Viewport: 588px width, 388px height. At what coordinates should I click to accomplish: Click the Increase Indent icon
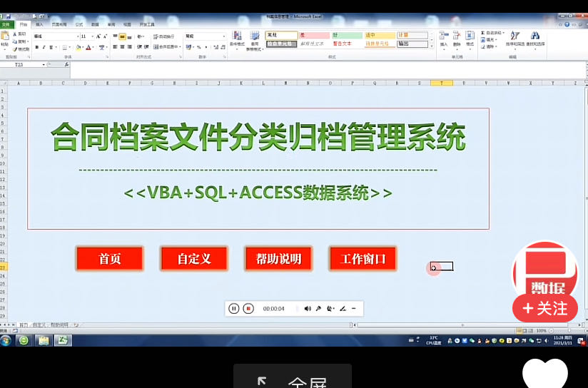pos(146,47)
